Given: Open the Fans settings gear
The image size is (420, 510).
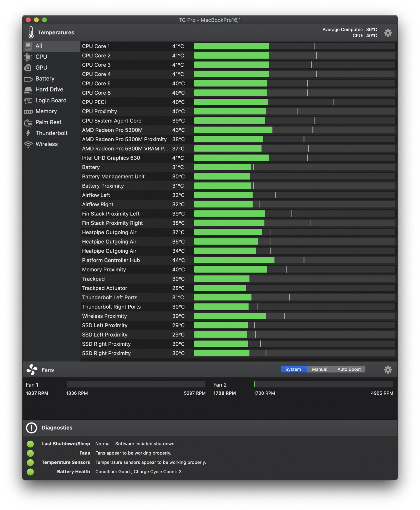Looking at the screenshot, I should pos(388,369).
